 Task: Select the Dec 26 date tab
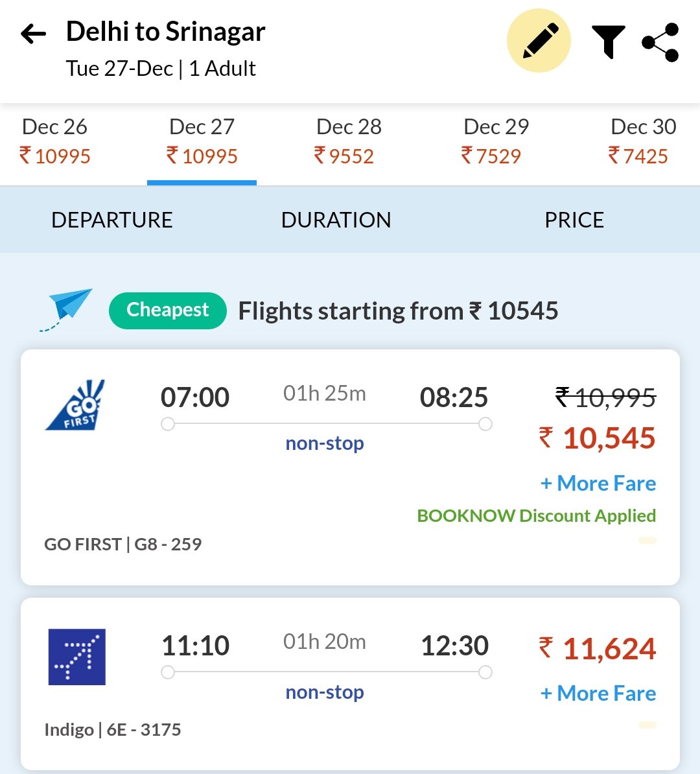(x=55, y=141)
